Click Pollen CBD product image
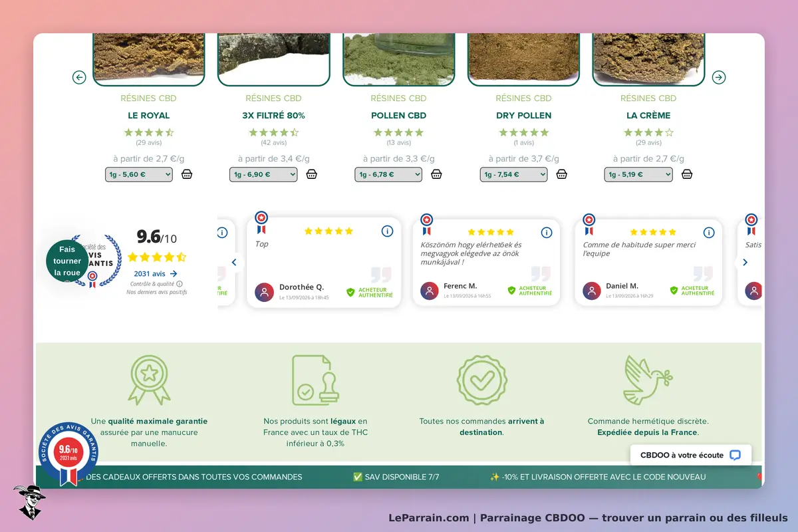The width and height of the screenshot is (798, 532). pyautogui.click(x=398, y=59)
